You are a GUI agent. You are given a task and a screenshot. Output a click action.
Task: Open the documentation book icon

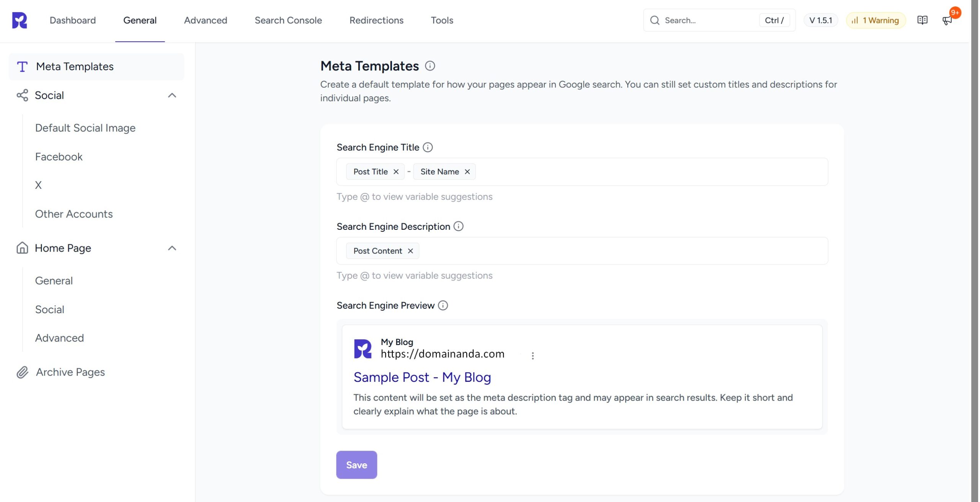[x=922, y=20]
